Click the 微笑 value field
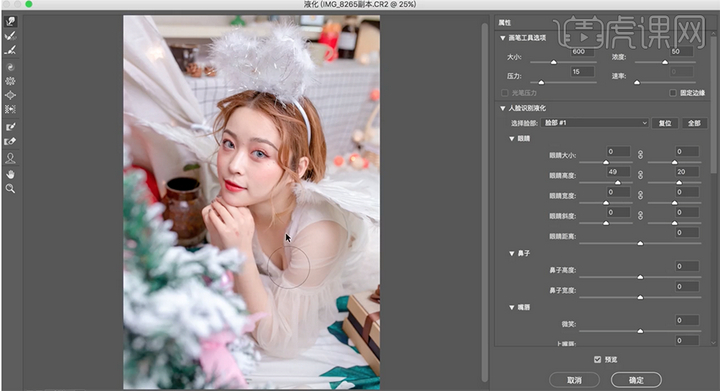Image resolution: width=720 pixels, height=391 pixels. [x=687, y=320]
